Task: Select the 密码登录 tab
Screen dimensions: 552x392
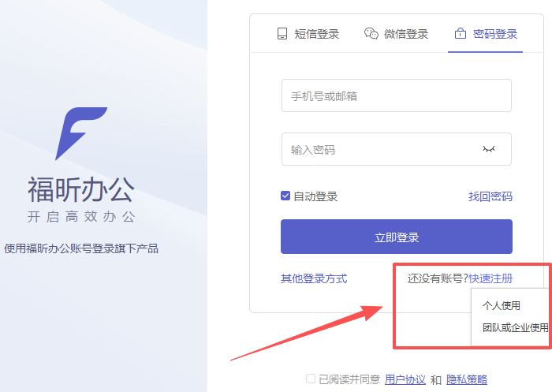Action: click(x=486, y=34)
